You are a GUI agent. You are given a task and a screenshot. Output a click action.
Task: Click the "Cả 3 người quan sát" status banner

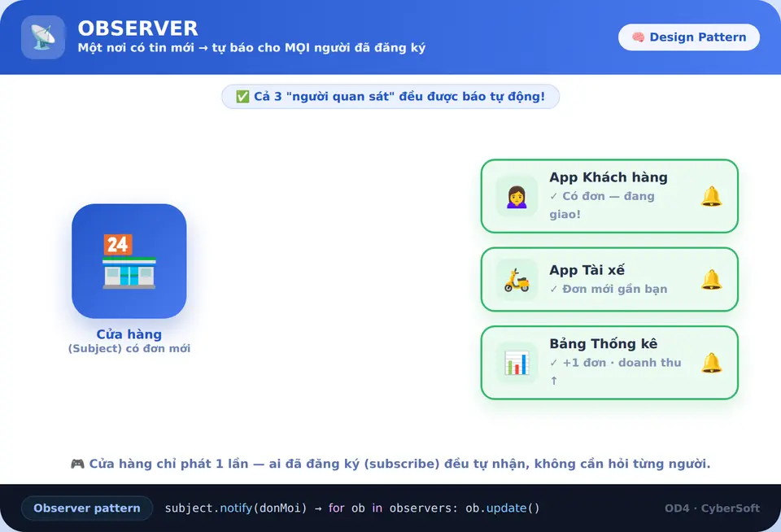390,97
